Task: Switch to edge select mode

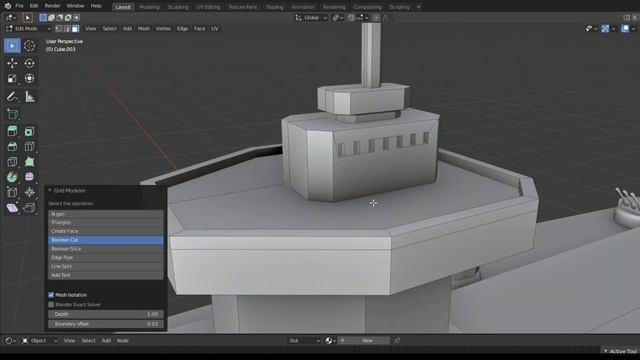Action: click(x=67, y=29)
